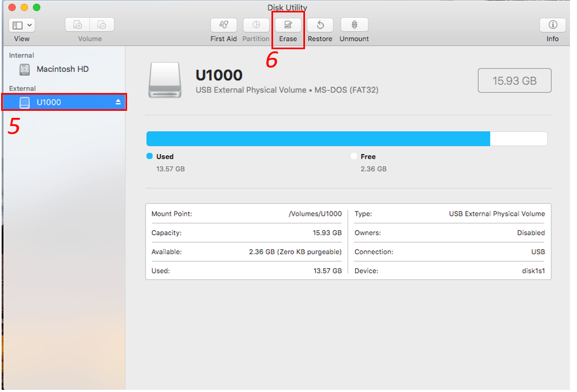The height and width of the screenshot is (392, 577).
Task: Click the U1000 volume title heading
Action: pos(219,76)
